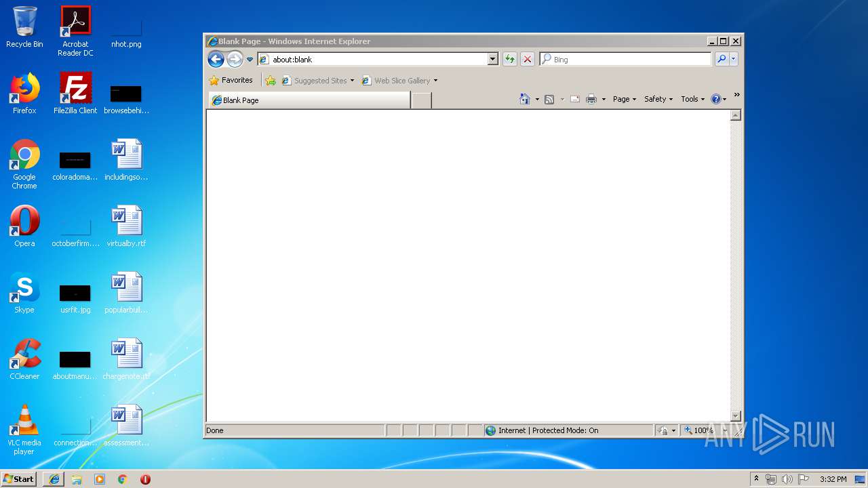
Task: Click the Home icon in command bar
Action: [524, 99]
